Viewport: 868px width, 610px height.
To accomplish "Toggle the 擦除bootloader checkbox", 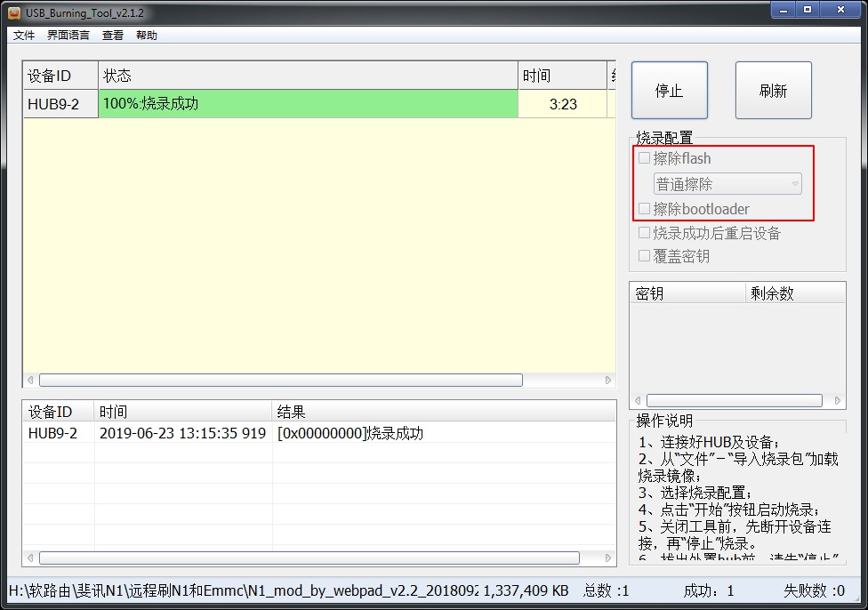I will click(644, 209).
